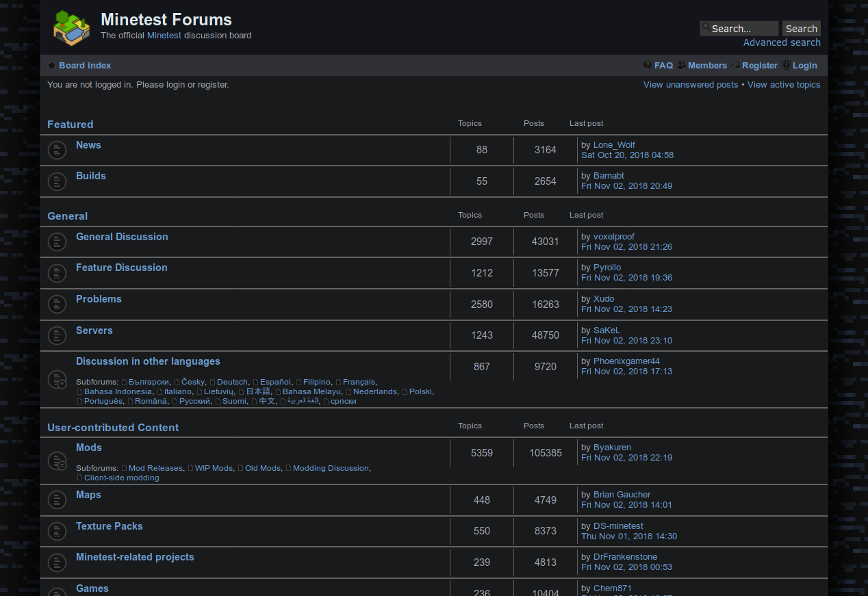Click the forum icon next to Servers
Viewport: 868px width, 596px height.
57,335
